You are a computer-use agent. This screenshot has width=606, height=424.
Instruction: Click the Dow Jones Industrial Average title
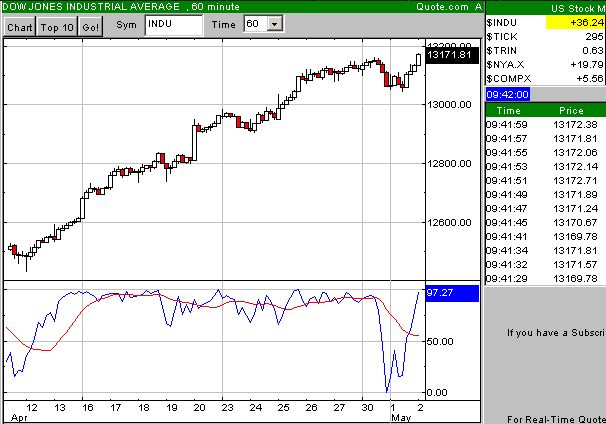pyautogui.click(x=91, y=7)
